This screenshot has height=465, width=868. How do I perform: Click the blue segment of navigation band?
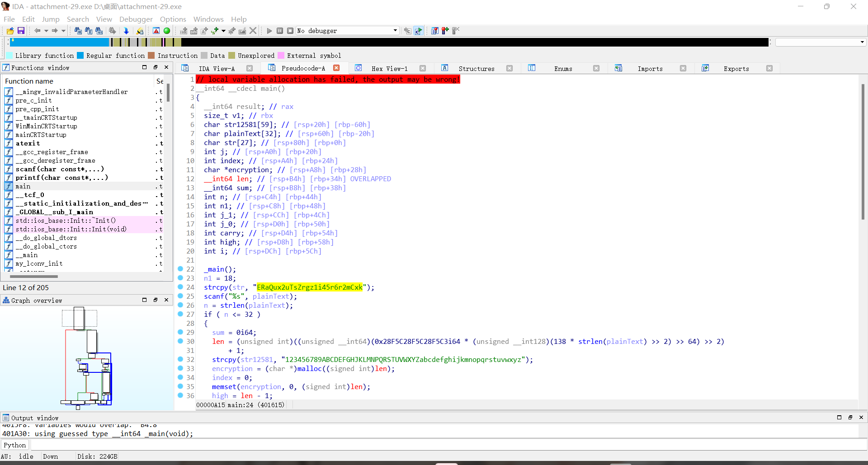click(59, 42)
